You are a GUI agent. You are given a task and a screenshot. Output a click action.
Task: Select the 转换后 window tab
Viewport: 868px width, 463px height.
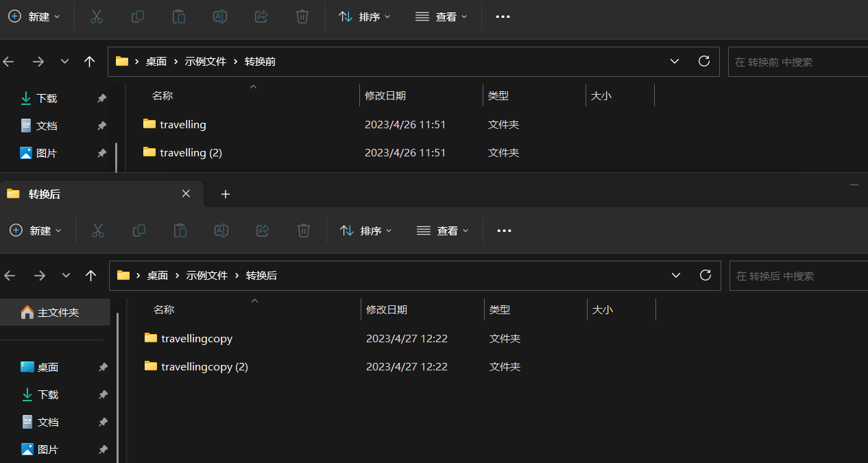[x=89, y=194]
